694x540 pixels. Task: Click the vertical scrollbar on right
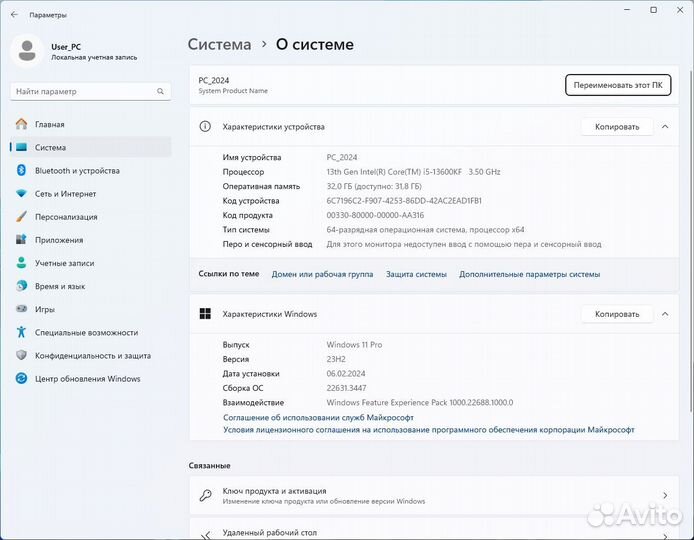pos(690,241)
